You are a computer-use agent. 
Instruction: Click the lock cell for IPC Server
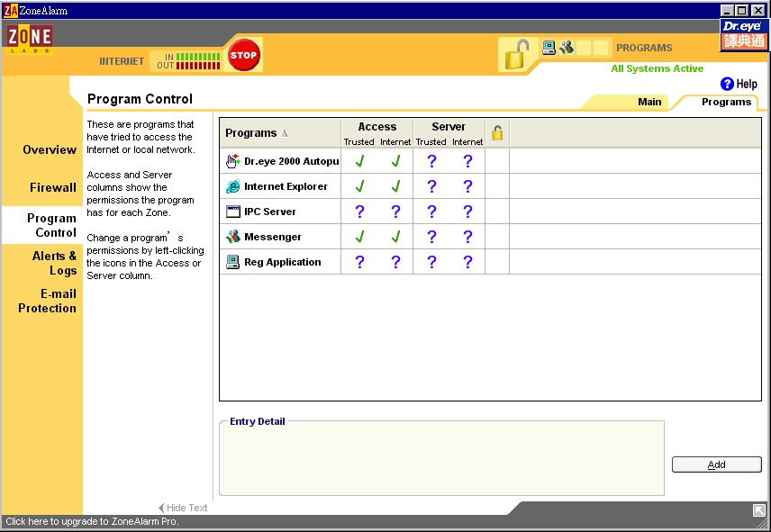[497, 212]
